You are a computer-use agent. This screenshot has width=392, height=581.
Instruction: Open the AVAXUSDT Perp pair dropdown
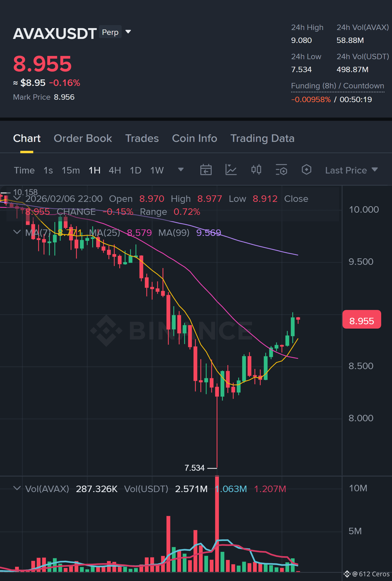click(x=128, y=32)
